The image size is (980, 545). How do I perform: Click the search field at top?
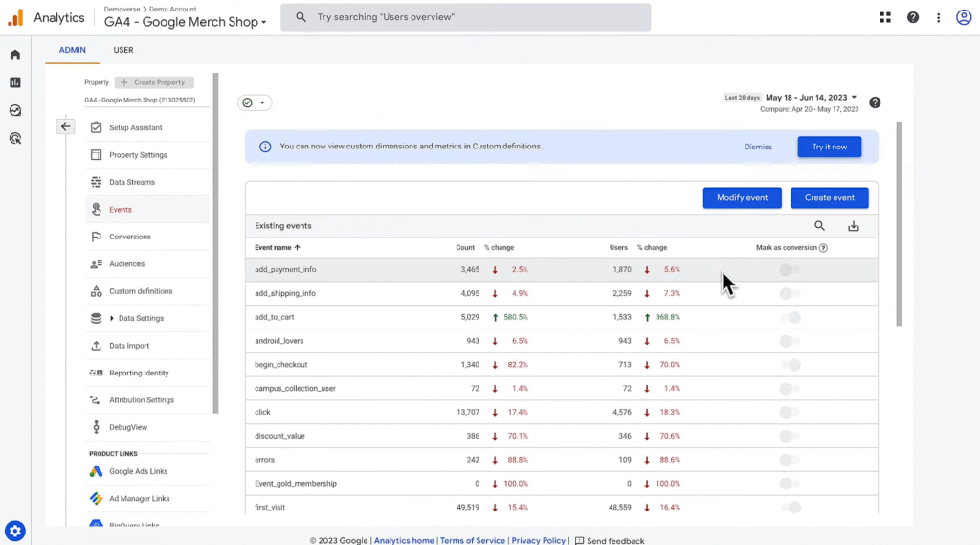tap(466, 17)
